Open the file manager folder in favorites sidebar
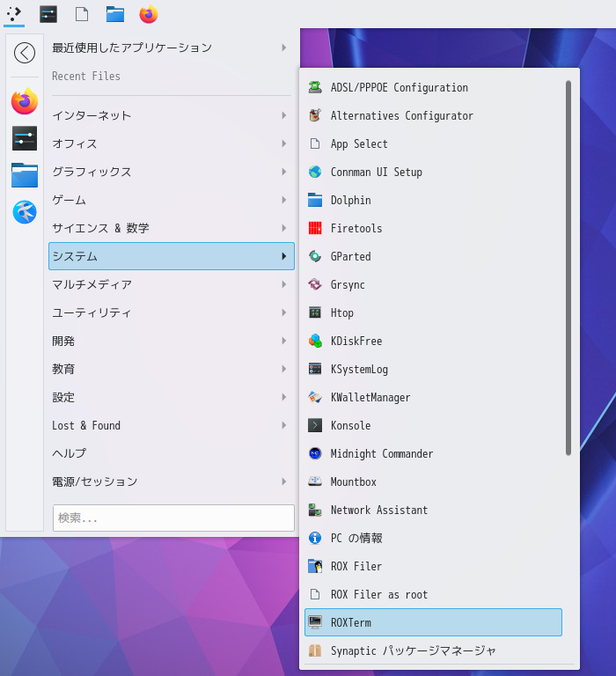Screen dimensions: 616x676 point(25,175)
